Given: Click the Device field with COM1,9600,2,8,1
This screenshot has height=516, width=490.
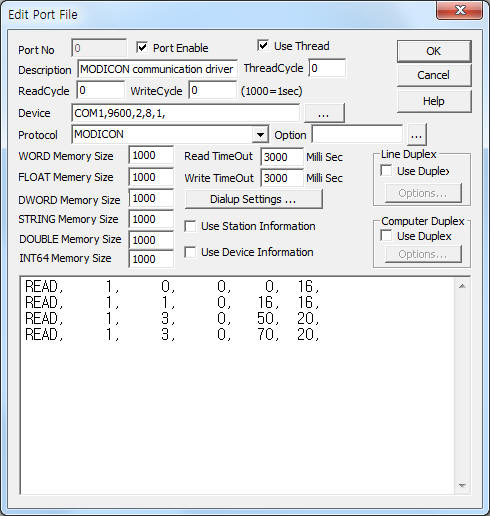Looking at the screenshot, I should pyautogui.click(x=185, y=113).
